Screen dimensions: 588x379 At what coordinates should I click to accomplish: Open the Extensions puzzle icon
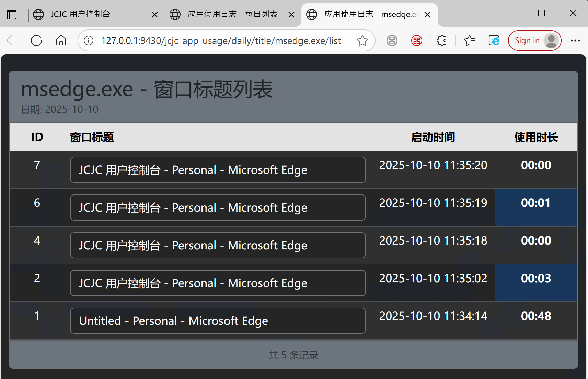pyautogui.click(x=441, y=41)
